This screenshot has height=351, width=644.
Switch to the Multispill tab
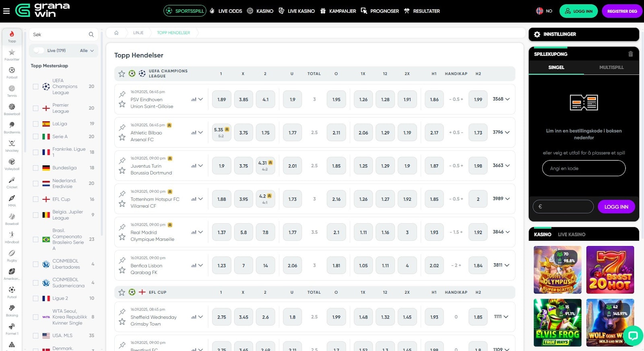click(611, 68)
